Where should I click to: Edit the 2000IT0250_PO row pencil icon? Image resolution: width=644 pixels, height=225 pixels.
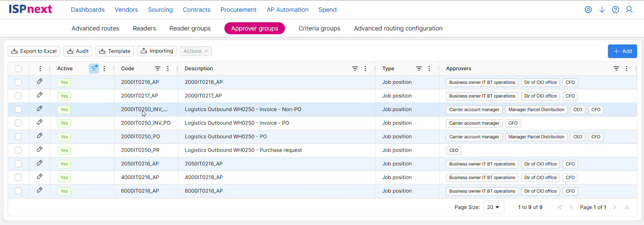tap(39, 136)
